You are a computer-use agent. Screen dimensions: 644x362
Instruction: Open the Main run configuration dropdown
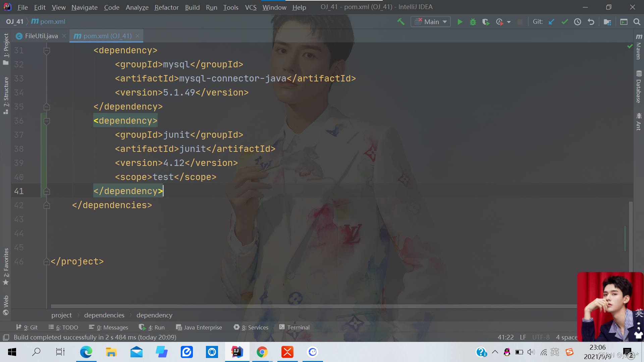coord(431,22)
